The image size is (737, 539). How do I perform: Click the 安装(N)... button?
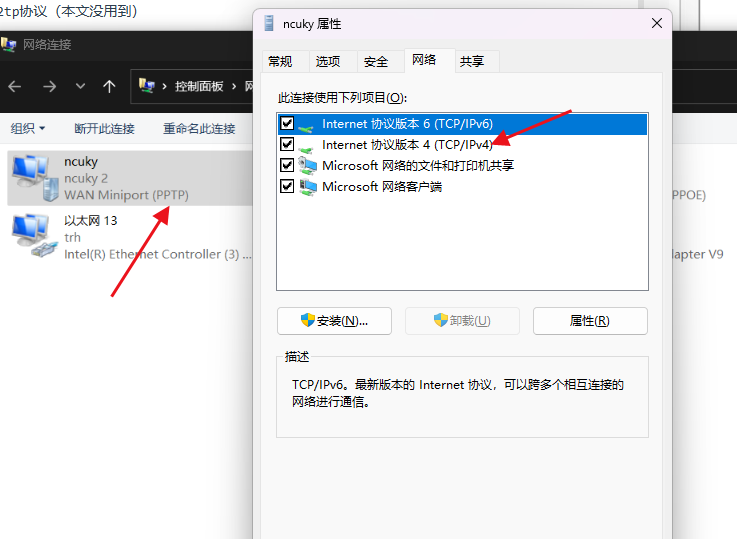tap(334, 321)
